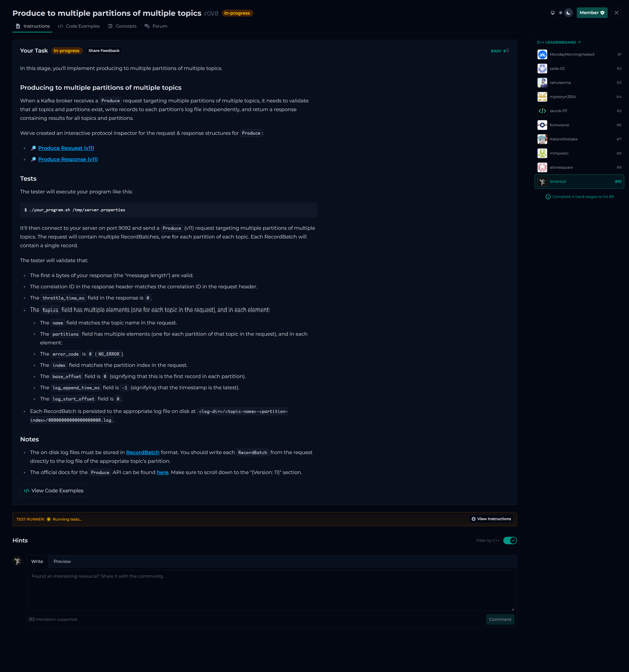Switch to the Concepts tab

pyautogui.click(x=122, y=26)
